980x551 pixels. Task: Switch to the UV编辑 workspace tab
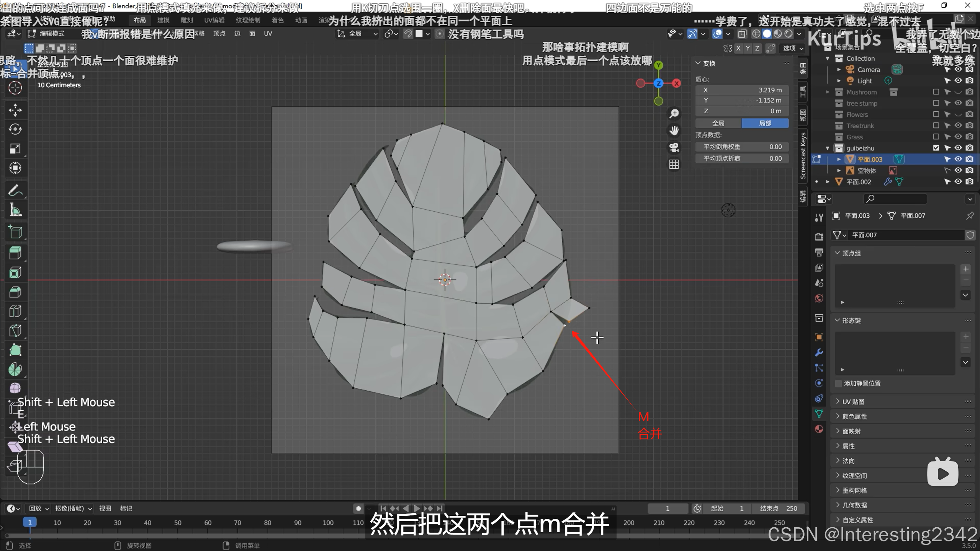click(214, 20)
